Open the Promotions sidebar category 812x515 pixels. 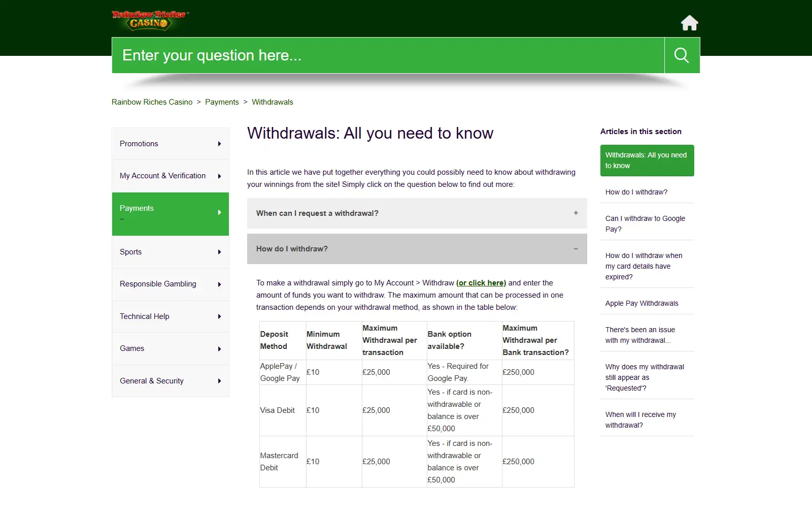(x=171, y=144)
